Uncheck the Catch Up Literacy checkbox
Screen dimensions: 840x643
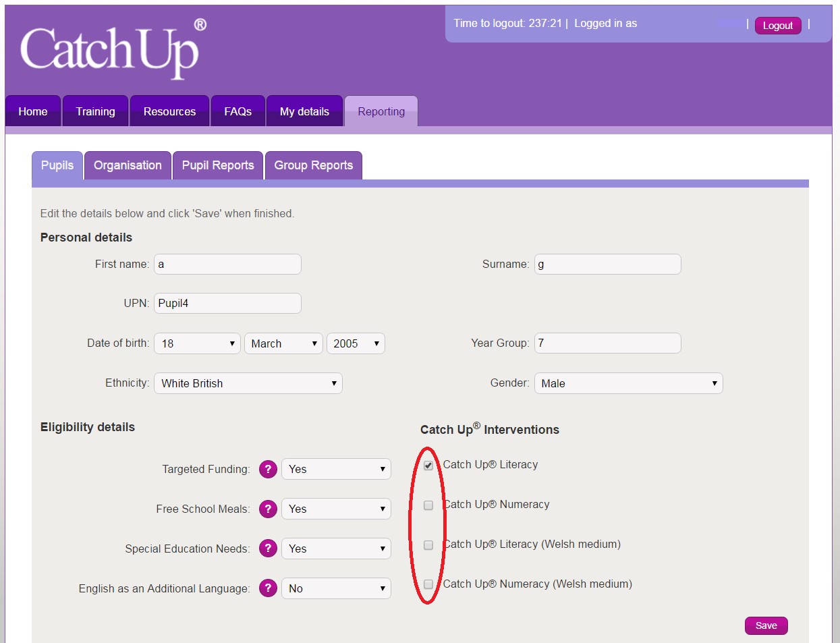[x=428, y=466]
